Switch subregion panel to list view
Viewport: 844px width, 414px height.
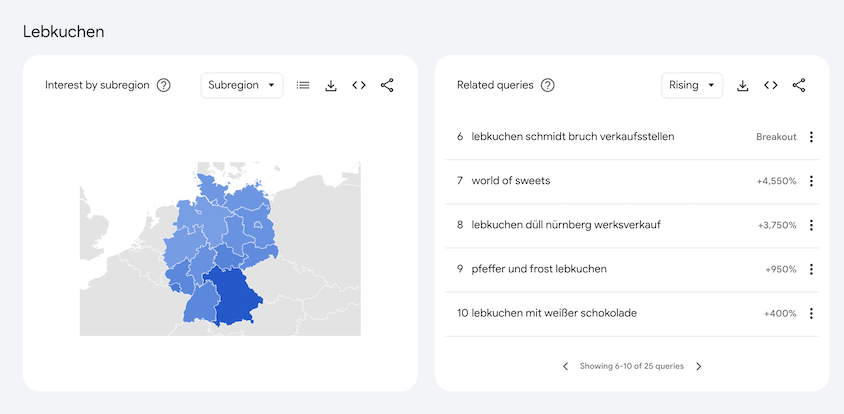pyautogui.click(x=303, y=85)
